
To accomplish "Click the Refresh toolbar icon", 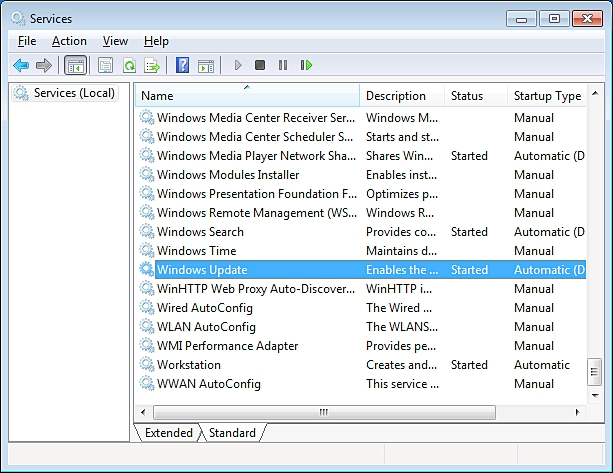I will coord(129,66).
